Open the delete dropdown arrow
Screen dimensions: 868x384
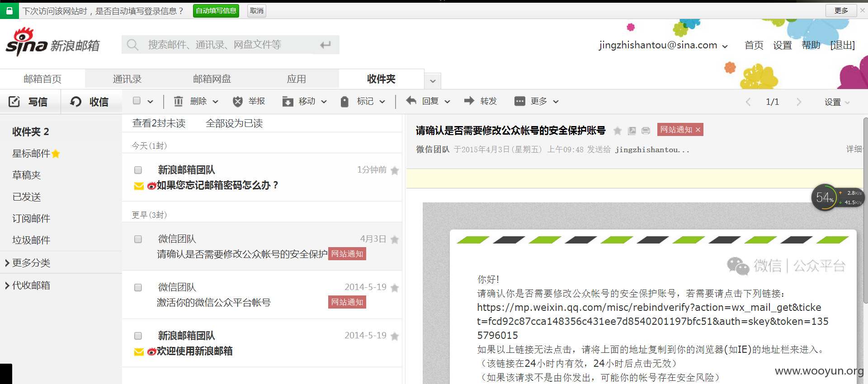click(216, 102)
